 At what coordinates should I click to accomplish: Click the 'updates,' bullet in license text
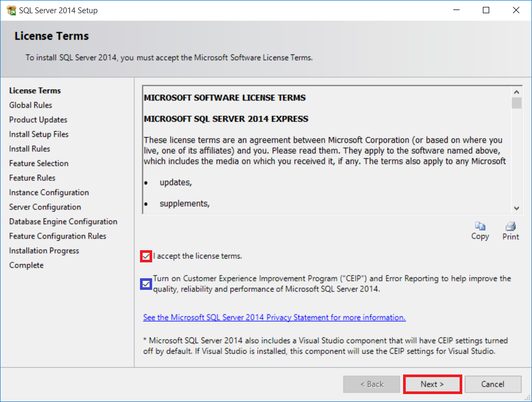176,183
